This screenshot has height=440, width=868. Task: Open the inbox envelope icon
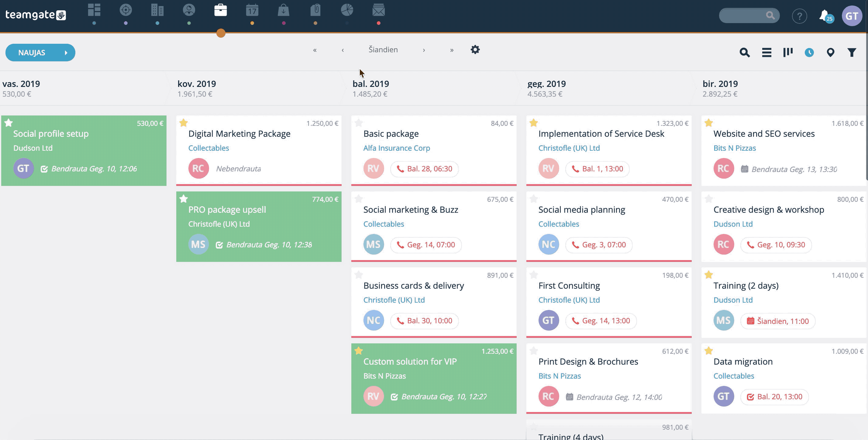click(x=379, y=10)
